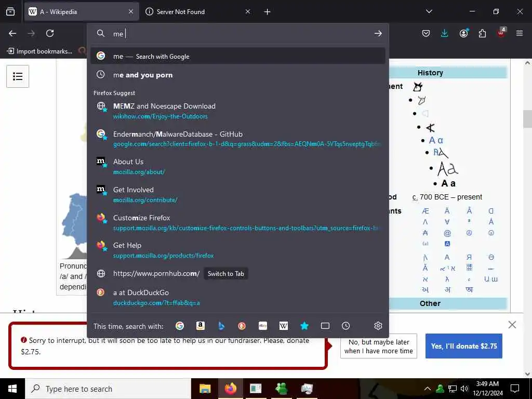Select Endermanch/MalwareDatabase - GitHub suggestion

point(237,139)
